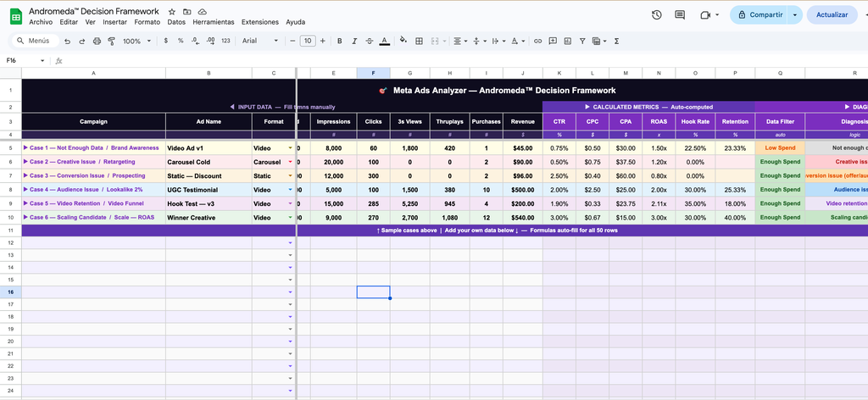Decrease decimal places
This screenshot has height=400, width=868.
pos(196,41)
